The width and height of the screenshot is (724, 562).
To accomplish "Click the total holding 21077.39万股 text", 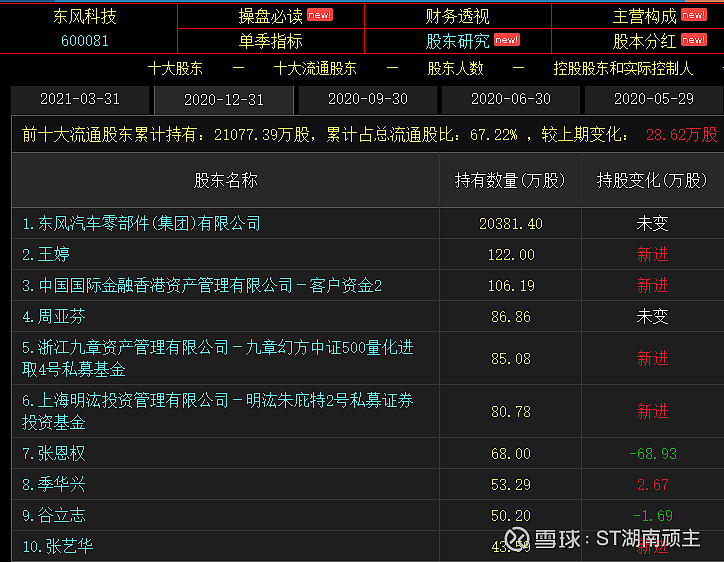I will click(262, 135).
